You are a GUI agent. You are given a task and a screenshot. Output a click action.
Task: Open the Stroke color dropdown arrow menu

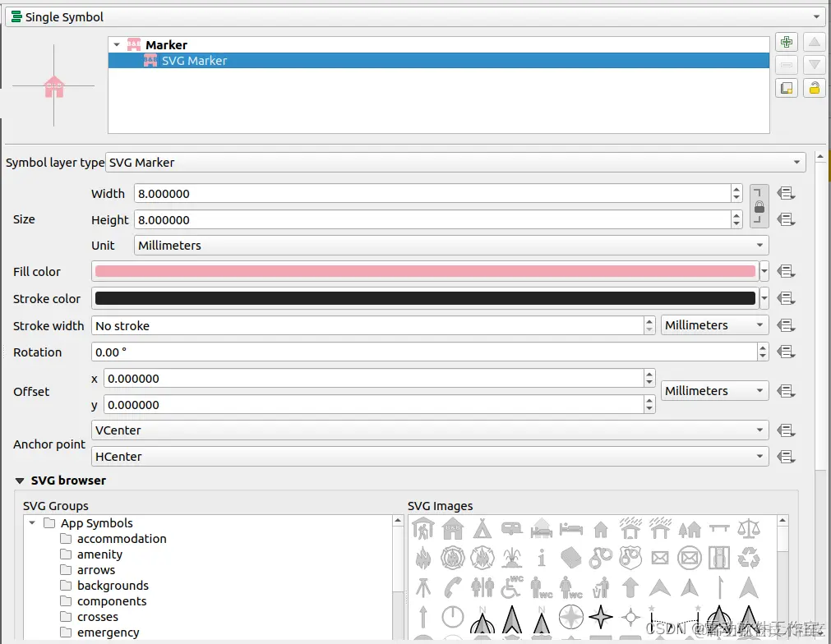click(764, 299)
